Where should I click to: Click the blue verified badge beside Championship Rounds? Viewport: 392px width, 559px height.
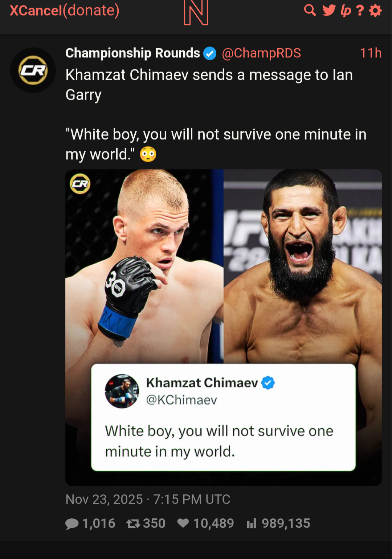point(210,53)
